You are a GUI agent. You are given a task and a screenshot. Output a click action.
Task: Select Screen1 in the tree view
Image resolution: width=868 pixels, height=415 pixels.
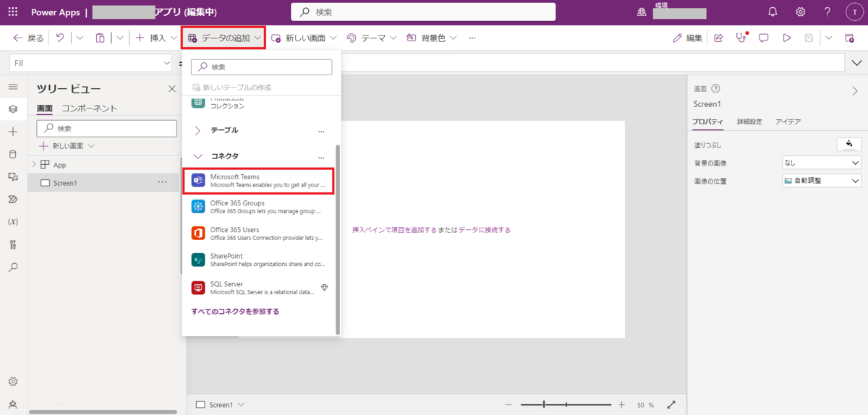pyautogui.click(x=103, y=183)
